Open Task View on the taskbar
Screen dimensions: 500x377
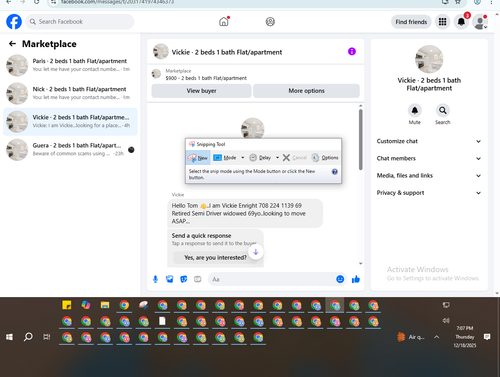coord(47,337)
